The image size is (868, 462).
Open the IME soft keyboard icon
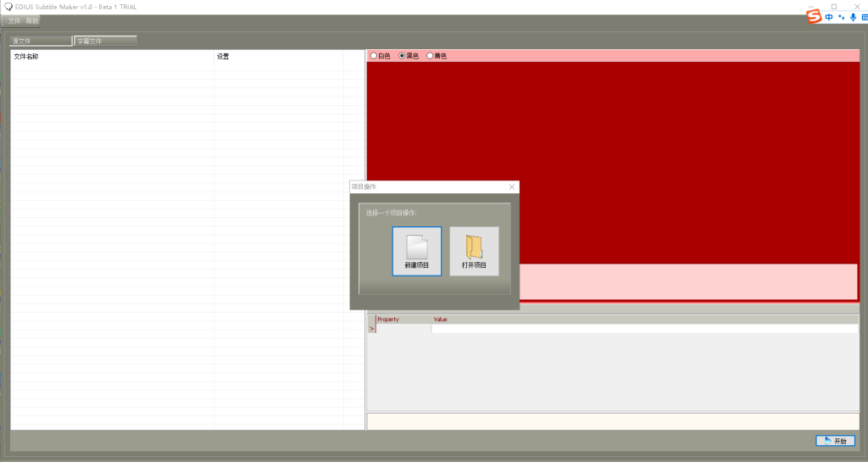pos(865,17)
